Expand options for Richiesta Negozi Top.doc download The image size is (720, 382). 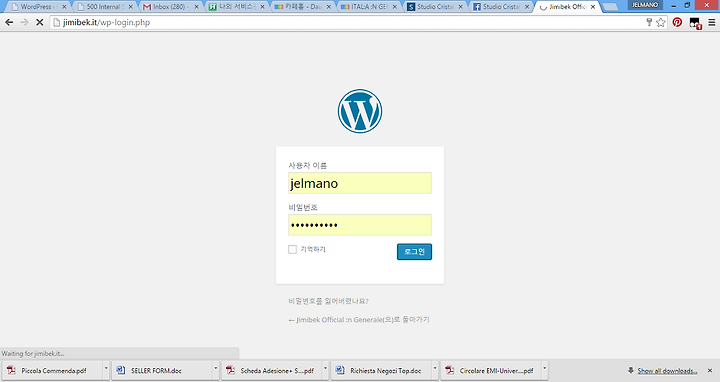[435, 370]
